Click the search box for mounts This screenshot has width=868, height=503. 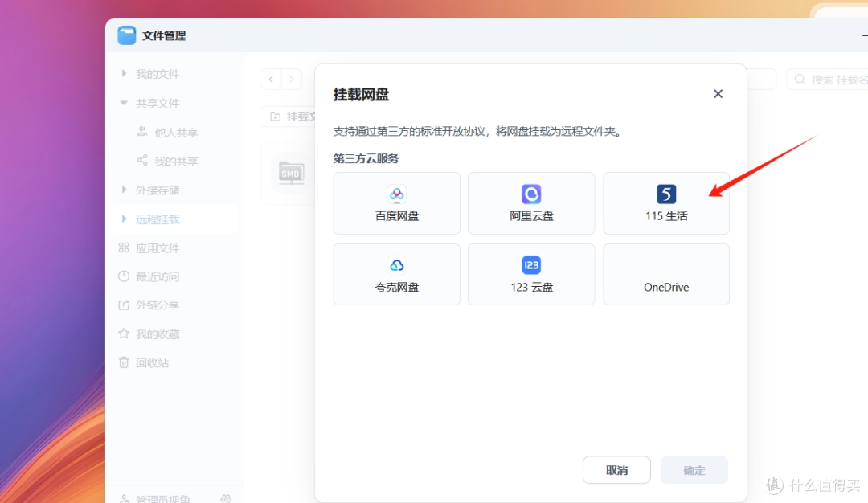(827, 79)
